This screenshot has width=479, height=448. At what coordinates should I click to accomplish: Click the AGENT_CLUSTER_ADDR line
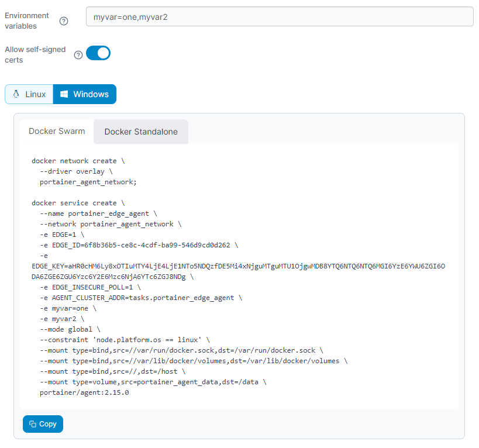(141, 298)
